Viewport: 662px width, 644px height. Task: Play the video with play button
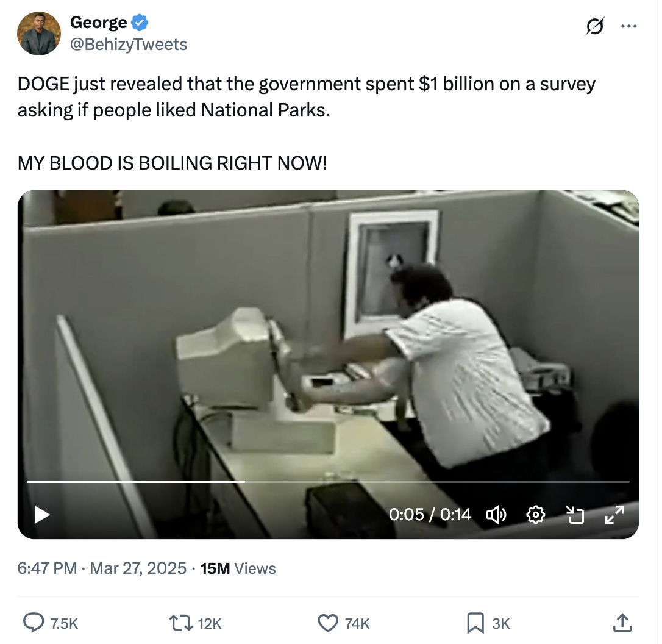pos(42,515)
